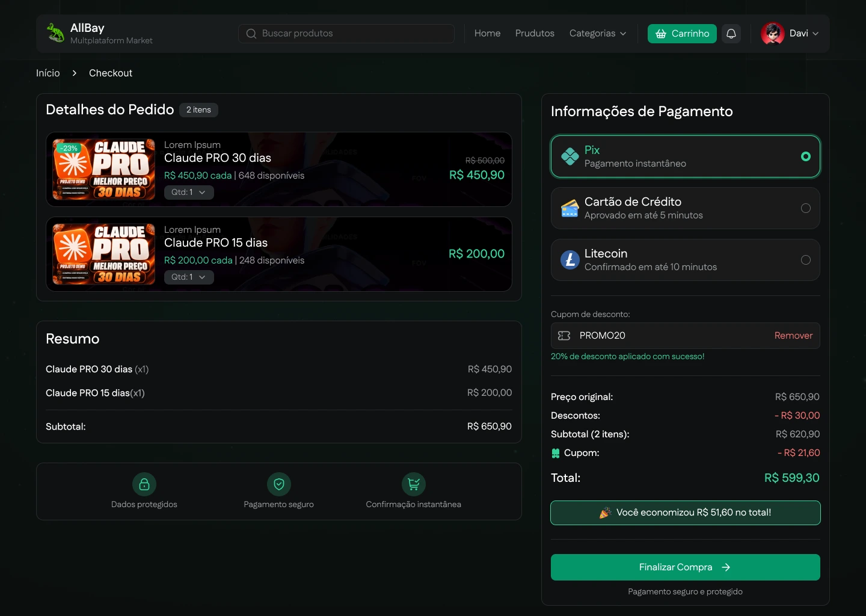Click the total amount R$ 599,30
Screen dimensions: 866x616
tap(792, 478)
